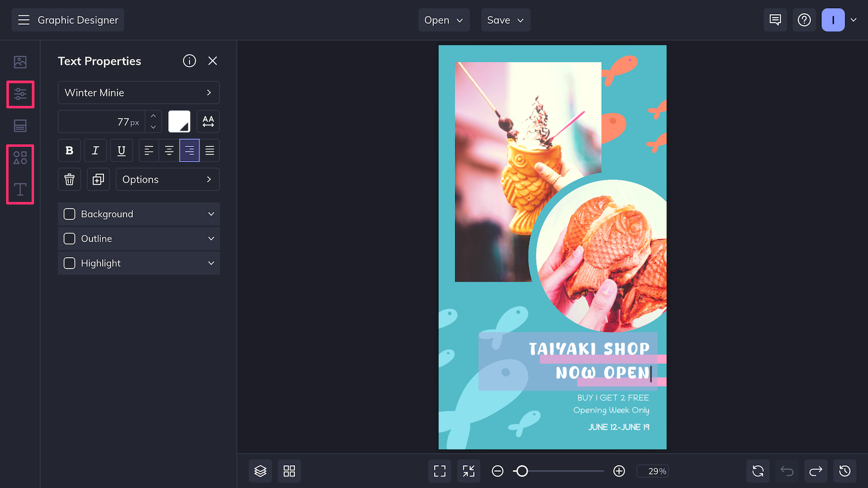Align text to the left
Viewport: 868px width, 488px height.
pos(149,150)
